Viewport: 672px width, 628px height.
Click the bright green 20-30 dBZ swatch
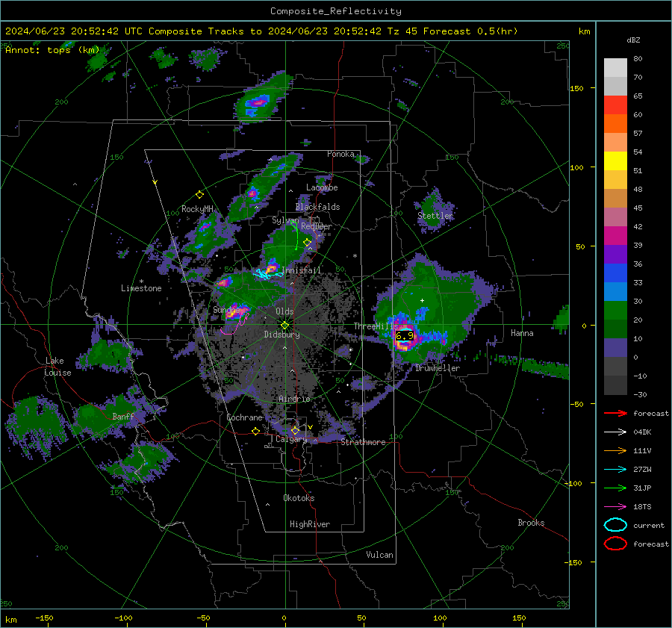[615, 310]
